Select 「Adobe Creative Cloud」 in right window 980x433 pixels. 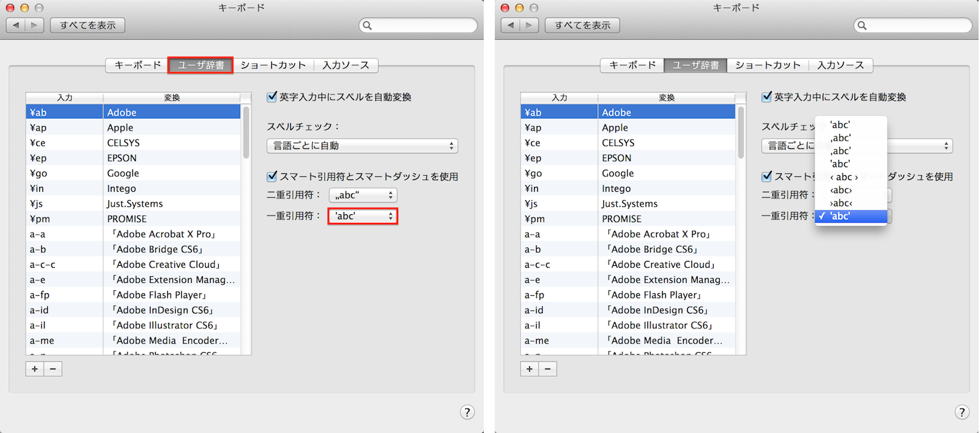[628, 265]
